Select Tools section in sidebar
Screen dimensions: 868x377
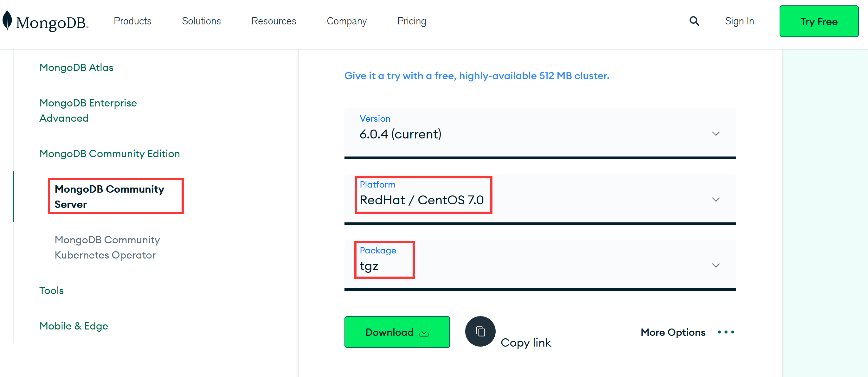[x=51, y=290]
